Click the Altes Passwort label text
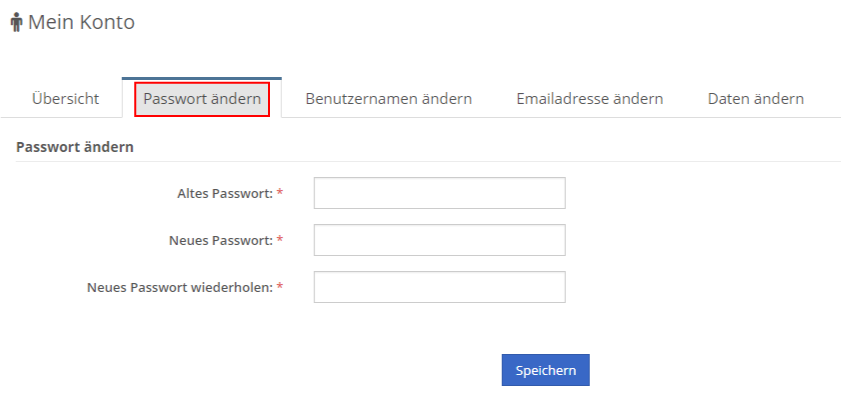This screenshot has height=404, width=841. [225, 194]
